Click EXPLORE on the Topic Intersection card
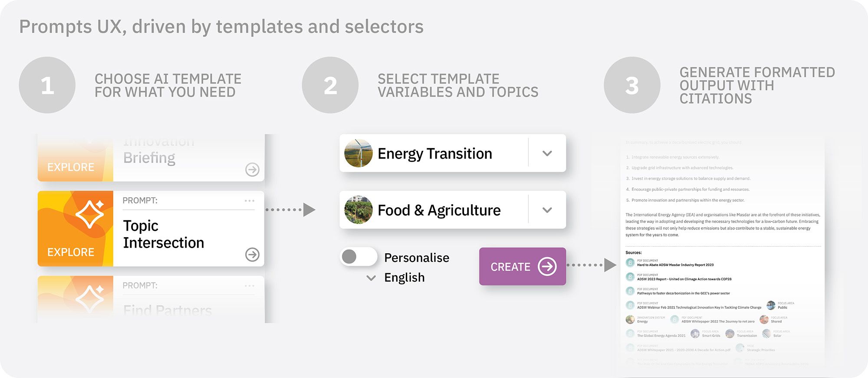868x378 pixels. (x=71, y=252)
